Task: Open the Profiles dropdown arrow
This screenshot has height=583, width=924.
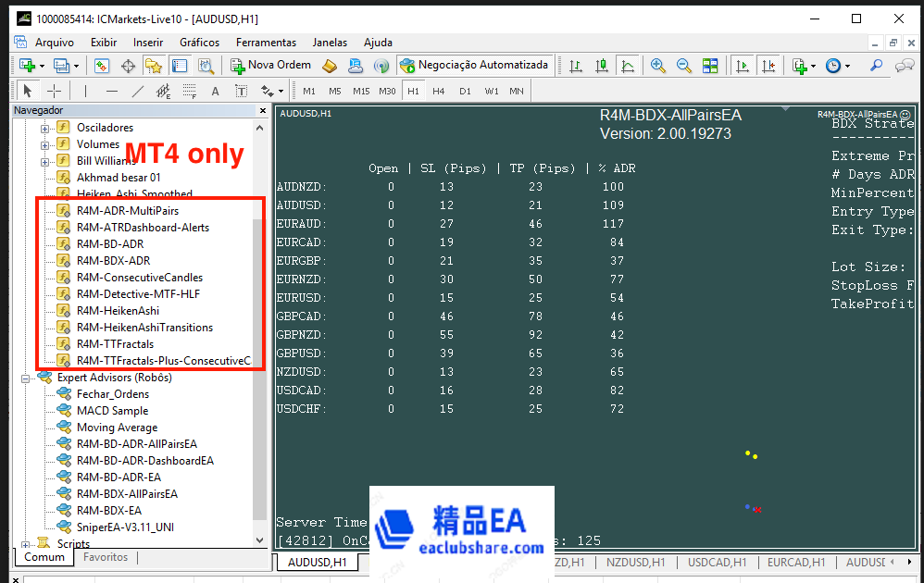Action: click(76, 66)
